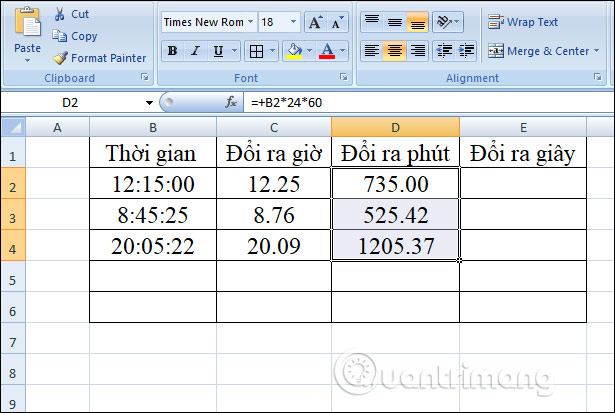615x413 pixels.
Task: Toggle underline formatting
Action: (x=218, y=51)
